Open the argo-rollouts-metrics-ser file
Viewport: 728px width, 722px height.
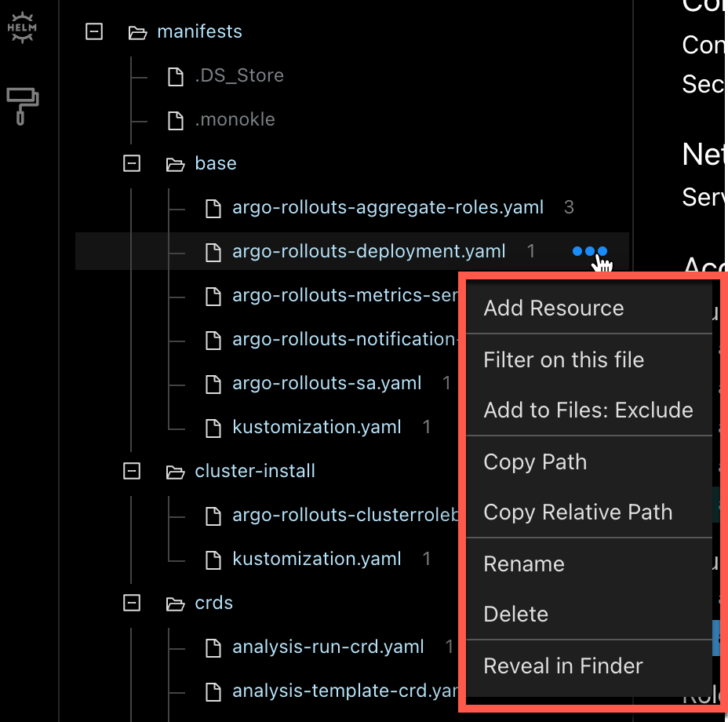coord(345,296)
